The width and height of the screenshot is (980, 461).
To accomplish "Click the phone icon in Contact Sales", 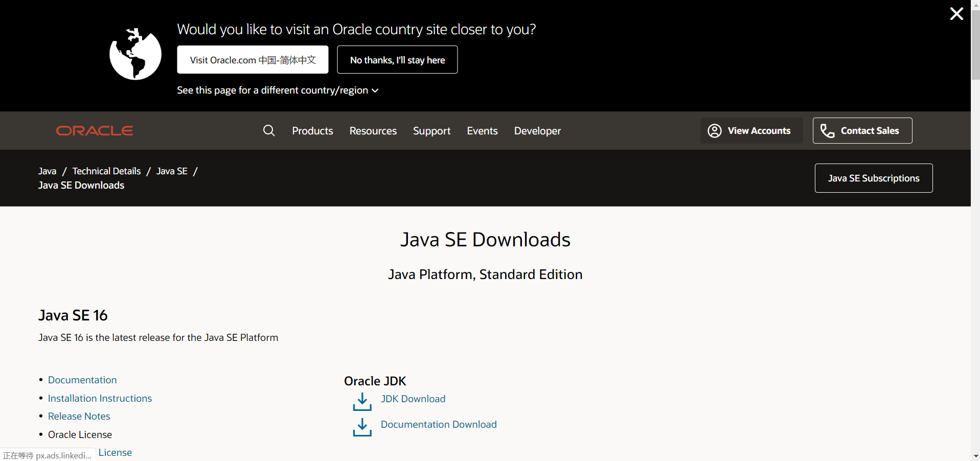I will (x=827, y=131).
